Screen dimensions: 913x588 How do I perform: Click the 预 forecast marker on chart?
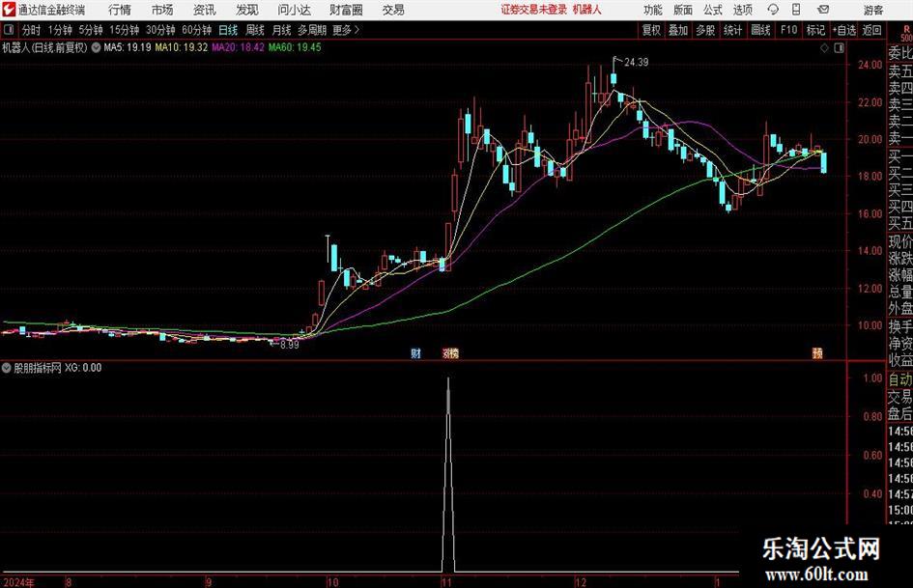pos(817,352)
